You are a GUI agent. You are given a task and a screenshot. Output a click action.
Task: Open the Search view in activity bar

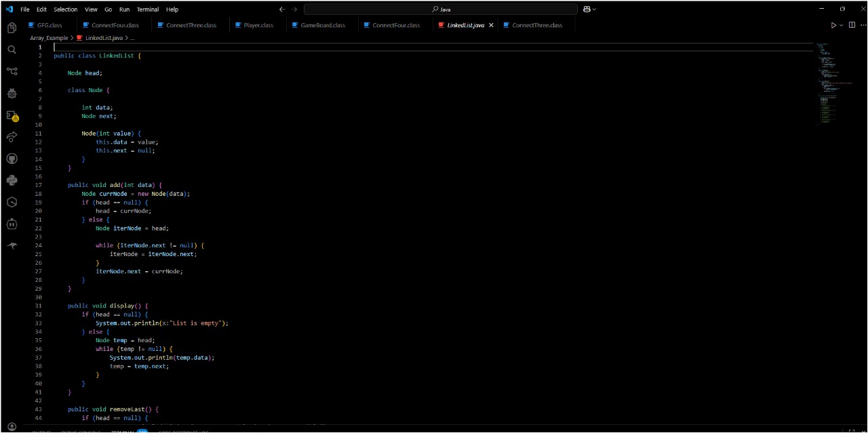click(x=12, y=49)
